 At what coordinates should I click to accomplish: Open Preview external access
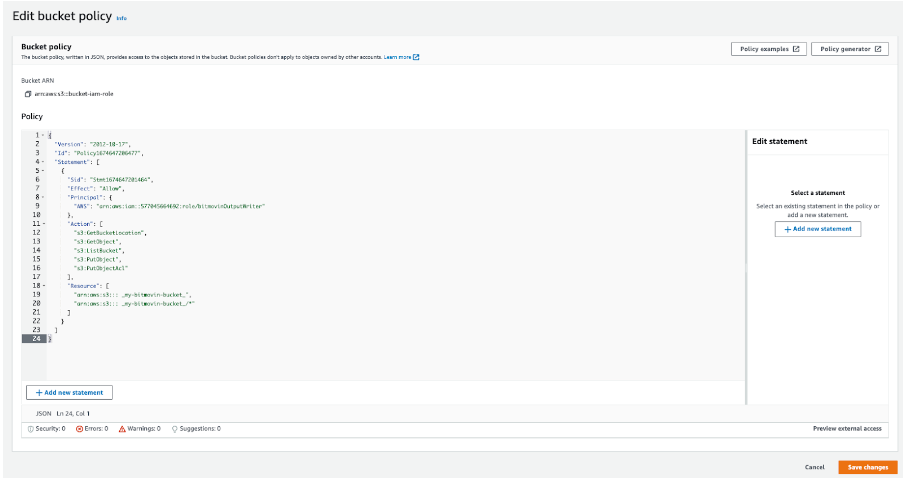tap(847, 428)
